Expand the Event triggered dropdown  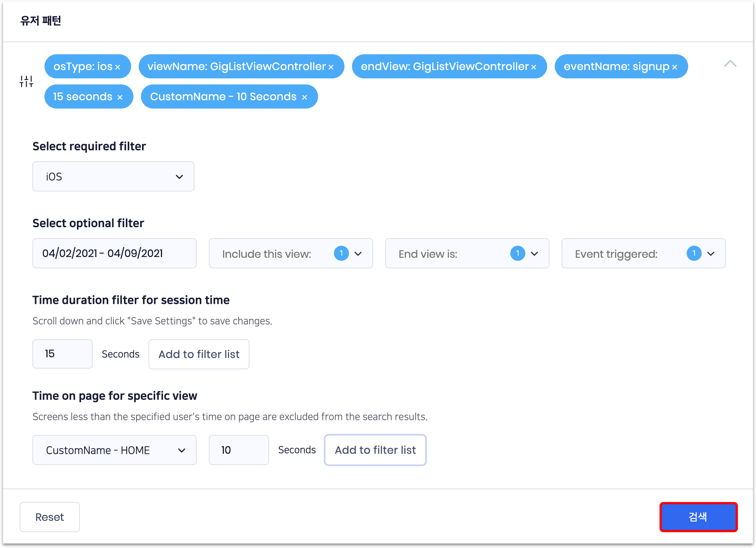pyautogui.click(x=711, y=253)
